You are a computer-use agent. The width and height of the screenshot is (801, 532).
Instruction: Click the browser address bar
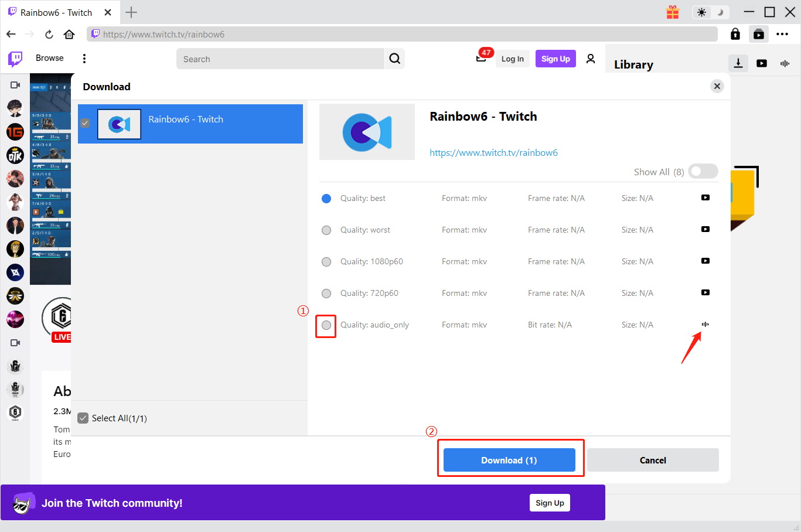402,34
